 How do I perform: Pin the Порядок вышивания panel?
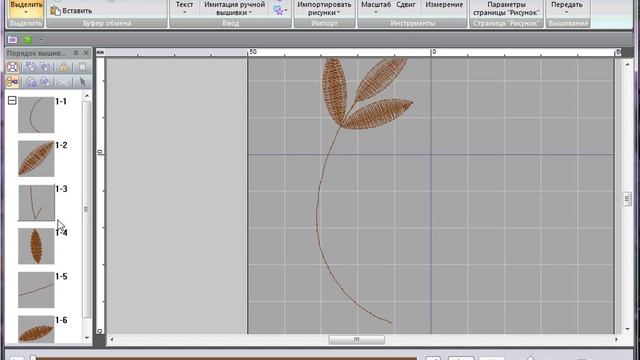(76, 53)
